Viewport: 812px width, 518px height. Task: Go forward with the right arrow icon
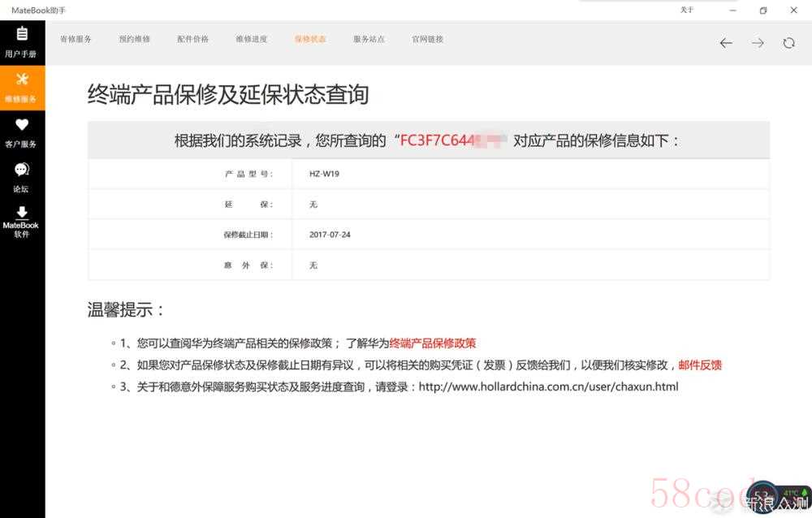pos(758,43)
